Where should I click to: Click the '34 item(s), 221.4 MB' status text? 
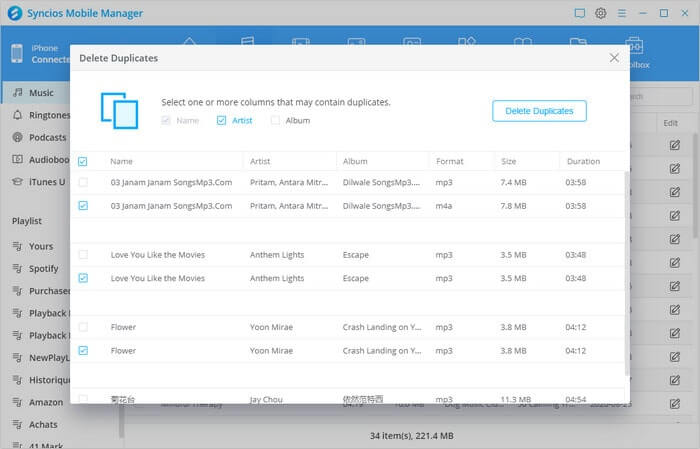(412, 436)
